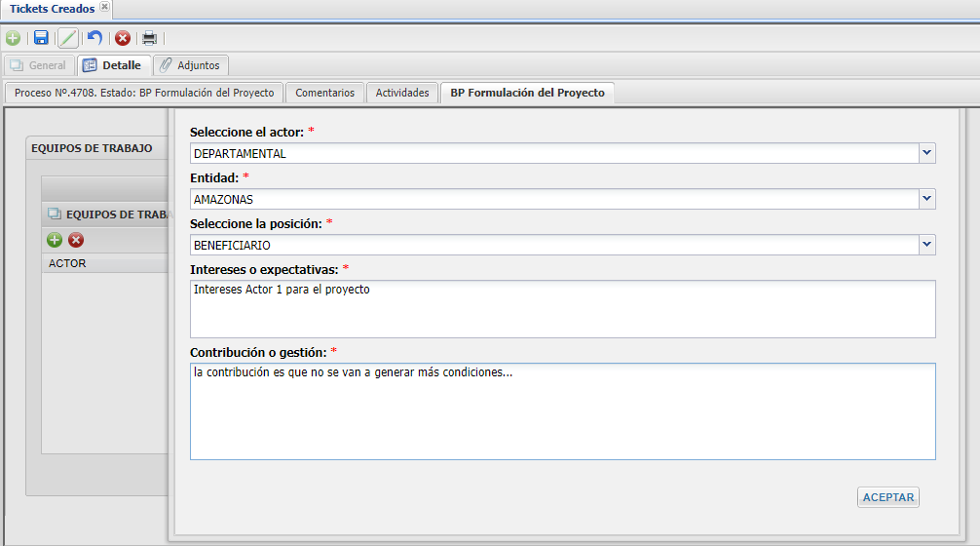Click the DEPARTAMENTAL actor field

coord(554,153)
